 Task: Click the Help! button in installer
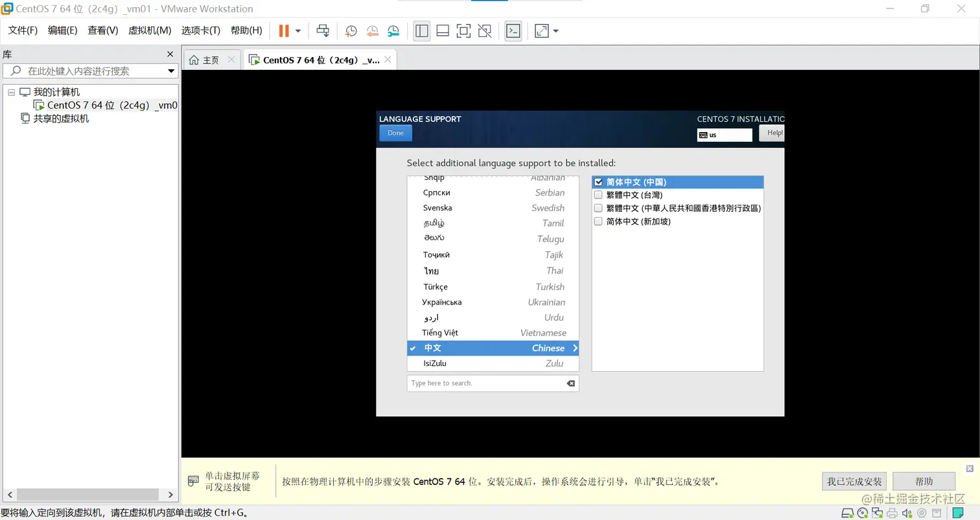(x=772, y=133)
